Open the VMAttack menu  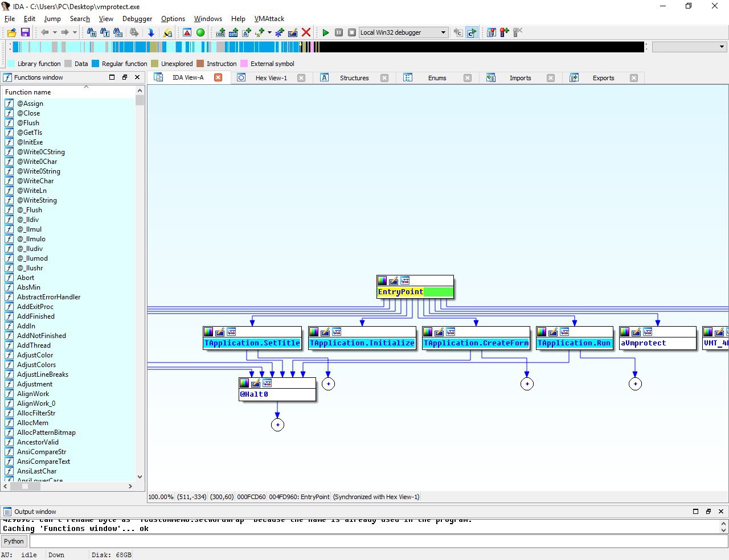pyautogui.click(x=269, y=19)
